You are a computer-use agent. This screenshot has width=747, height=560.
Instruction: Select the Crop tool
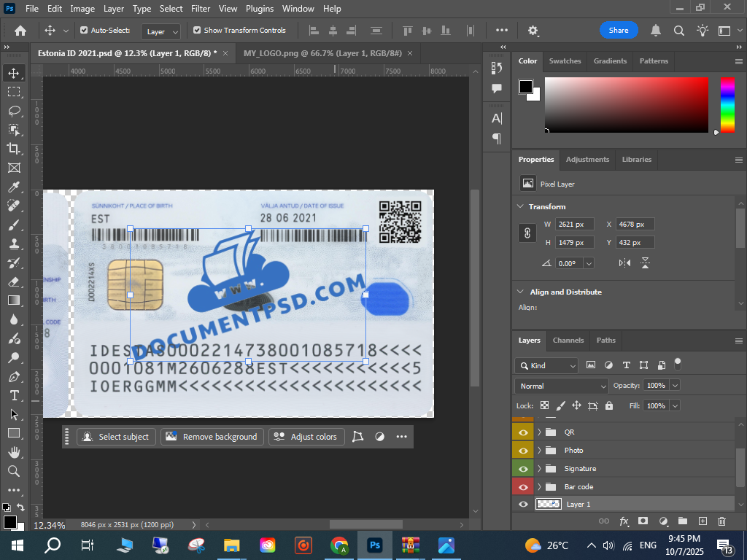pyautogui.click(x=13, y=149)
